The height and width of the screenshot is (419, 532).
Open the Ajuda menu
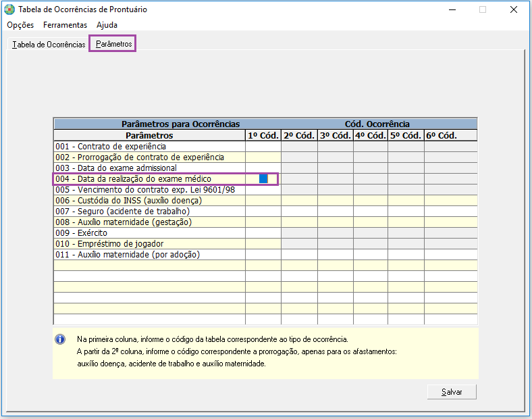click(107, 25)
